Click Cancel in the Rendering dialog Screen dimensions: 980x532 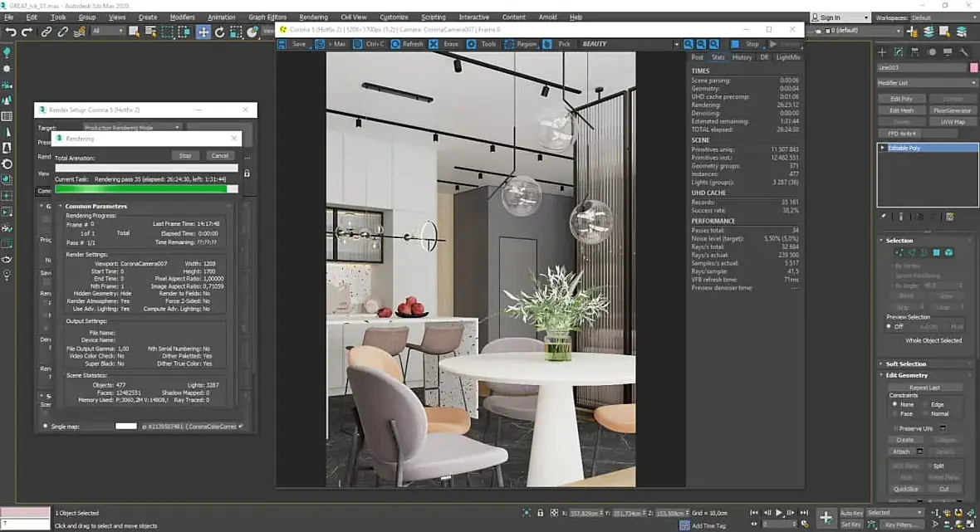point(220,155)
